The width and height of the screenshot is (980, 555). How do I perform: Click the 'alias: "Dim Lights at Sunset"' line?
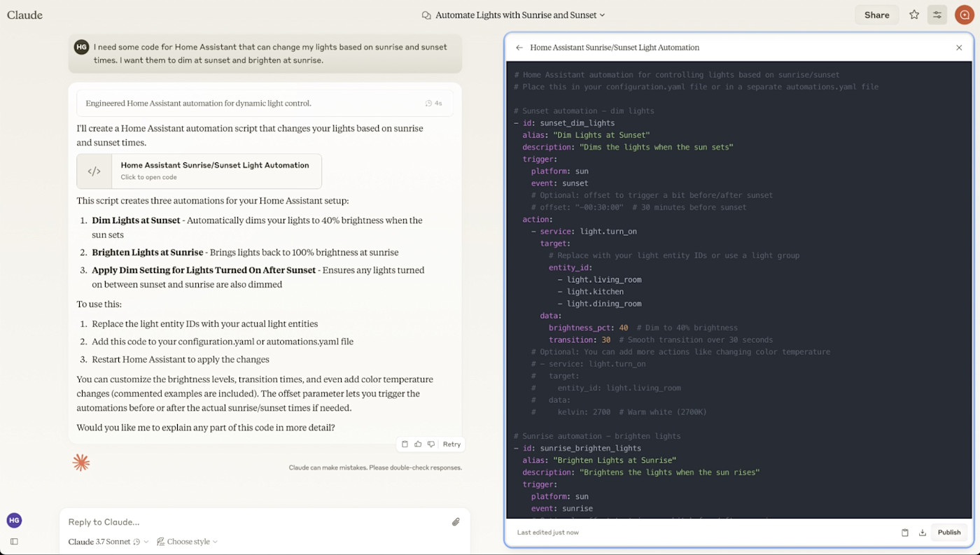tap(586, 135)
